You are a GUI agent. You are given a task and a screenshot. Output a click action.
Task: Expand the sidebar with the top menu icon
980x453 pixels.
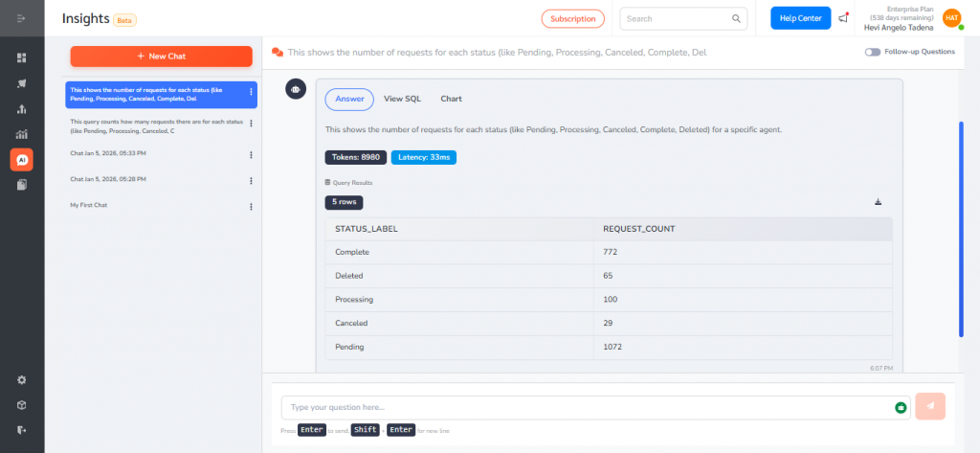(x=21, y=18)
